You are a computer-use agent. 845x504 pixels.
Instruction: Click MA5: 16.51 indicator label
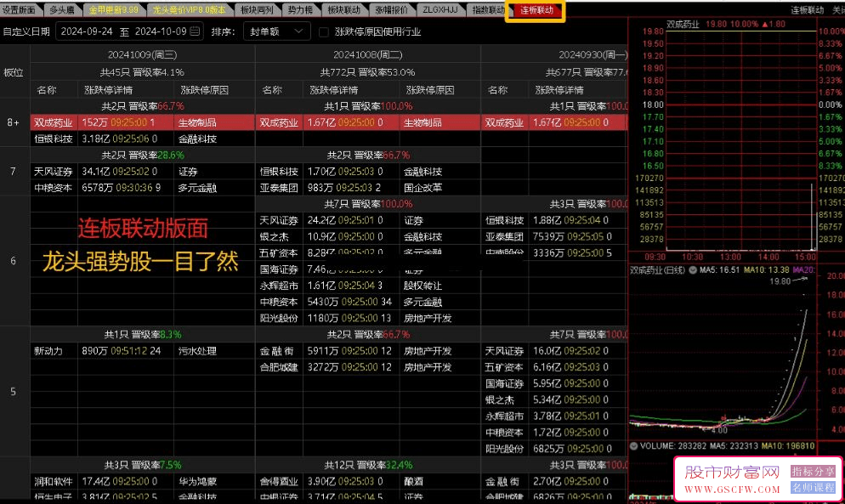[719, 270]
